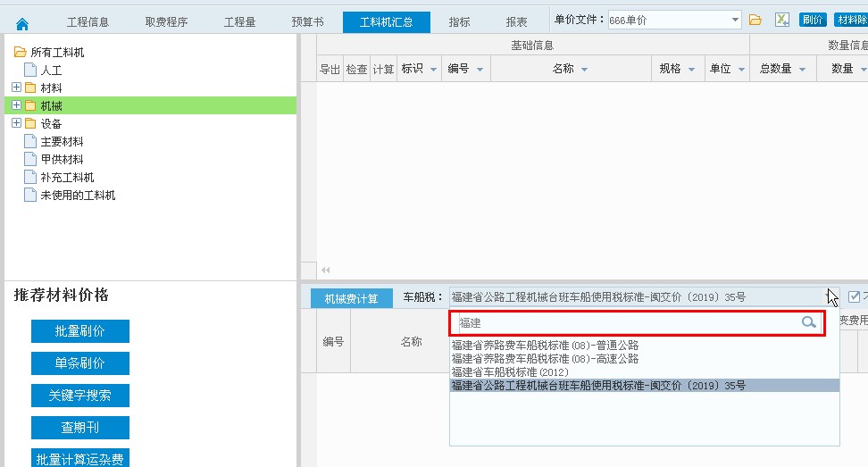The height and width of the screenshot is (467, 868).
Task: Open the 单价文件 dropdown
Action: (735, 20)
